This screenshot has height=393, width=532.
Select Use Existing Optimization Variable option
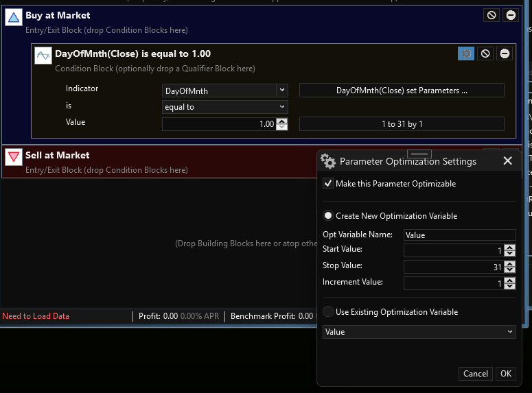pos(328,311)
